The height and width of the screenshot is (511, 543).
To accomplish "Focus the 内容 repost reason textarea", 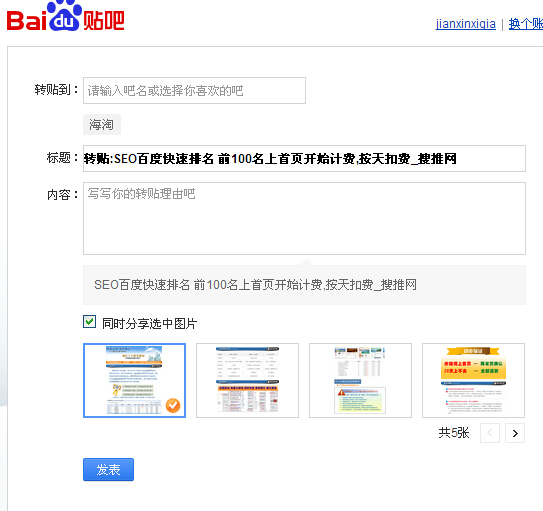I will pos(304,218).
